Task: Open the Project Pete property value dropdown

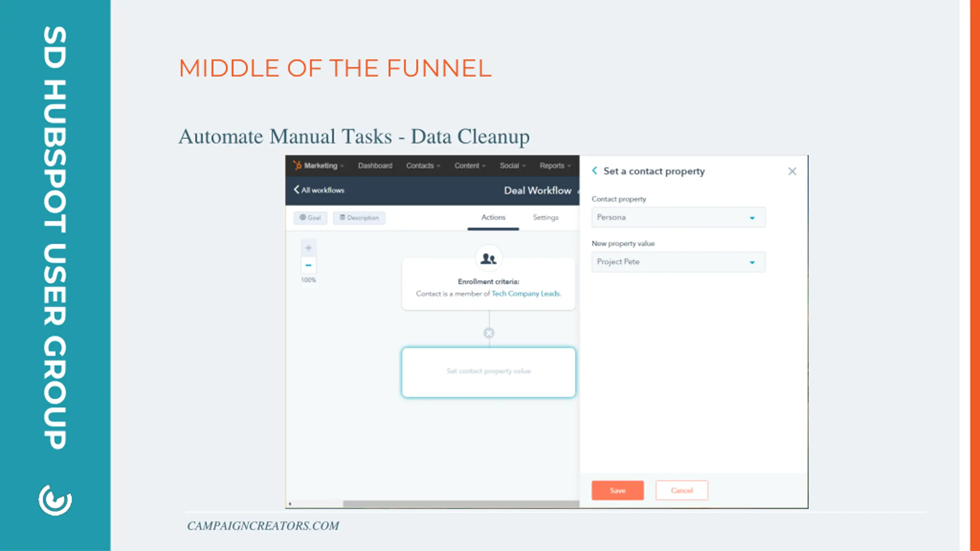Action: point(678,262)
